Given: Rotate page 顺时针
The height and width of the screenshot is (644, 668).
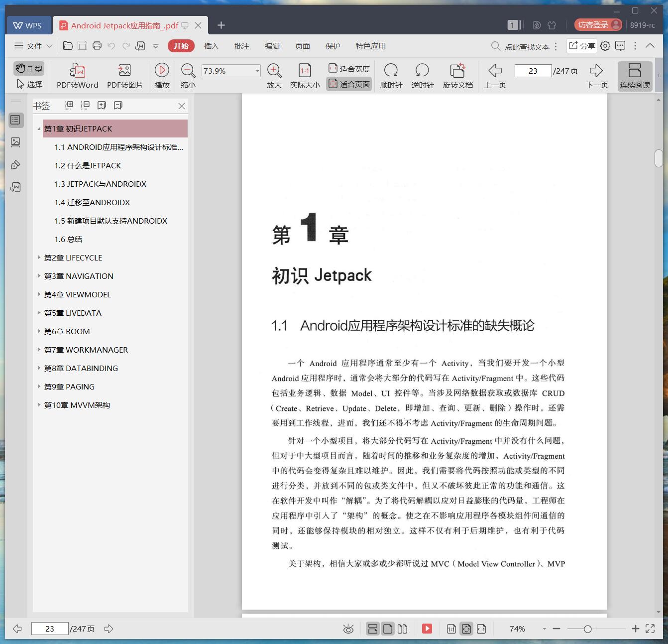Looking at the screenshot, I should point(391,76).
